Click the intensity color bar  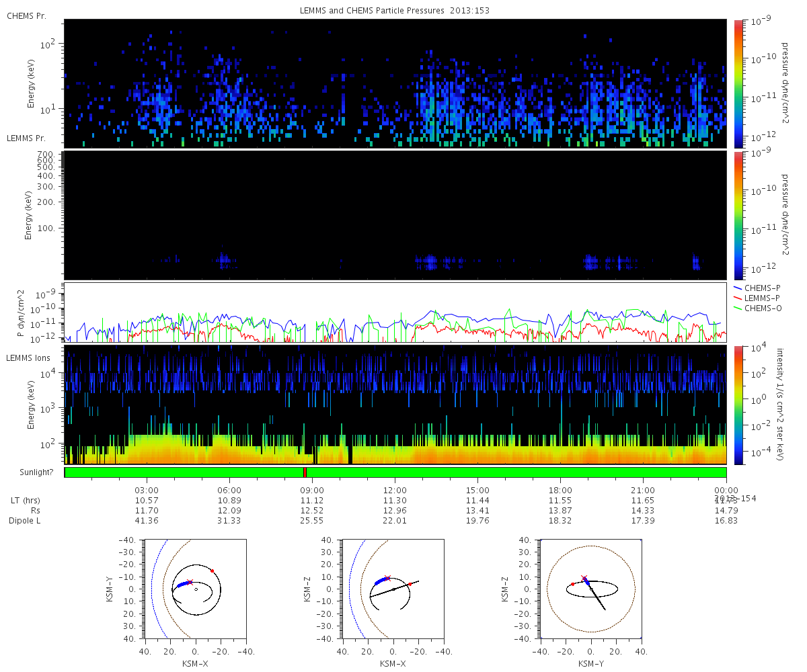tap(738, 405)
